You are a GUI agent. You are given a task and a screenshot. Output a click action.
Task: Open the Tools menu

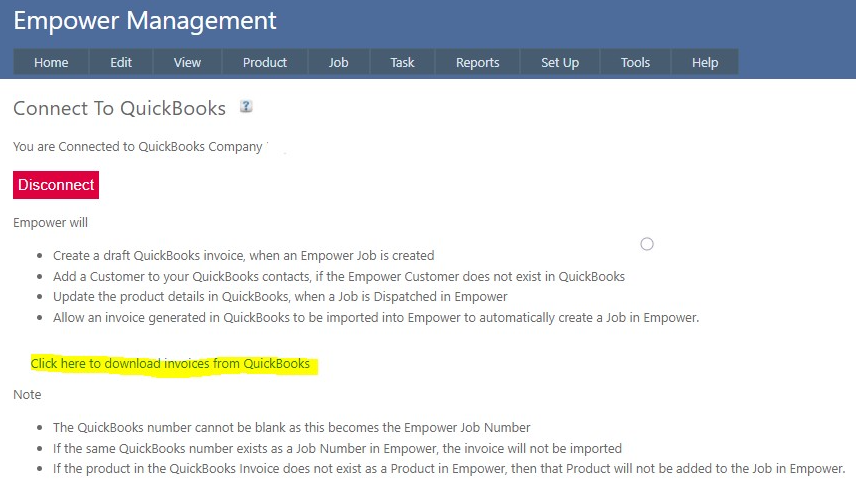(635, 62)
